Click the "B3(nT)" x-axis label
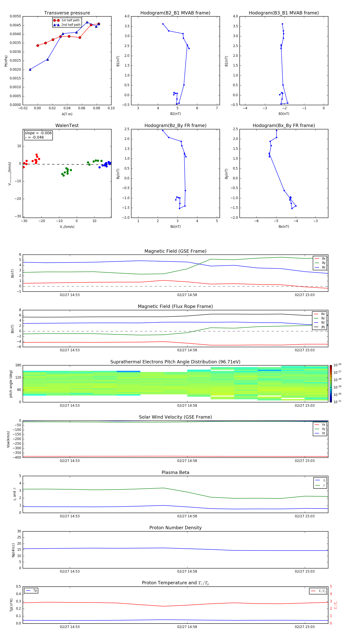This screenshot has width=351, height=644. click(284, 114)
